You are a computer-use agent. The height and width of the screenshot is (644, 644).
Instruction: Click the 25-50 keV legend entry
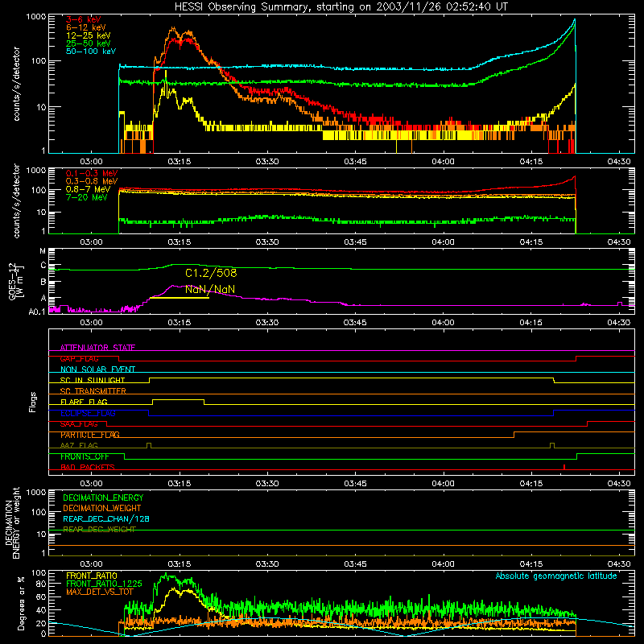(89, 43)
